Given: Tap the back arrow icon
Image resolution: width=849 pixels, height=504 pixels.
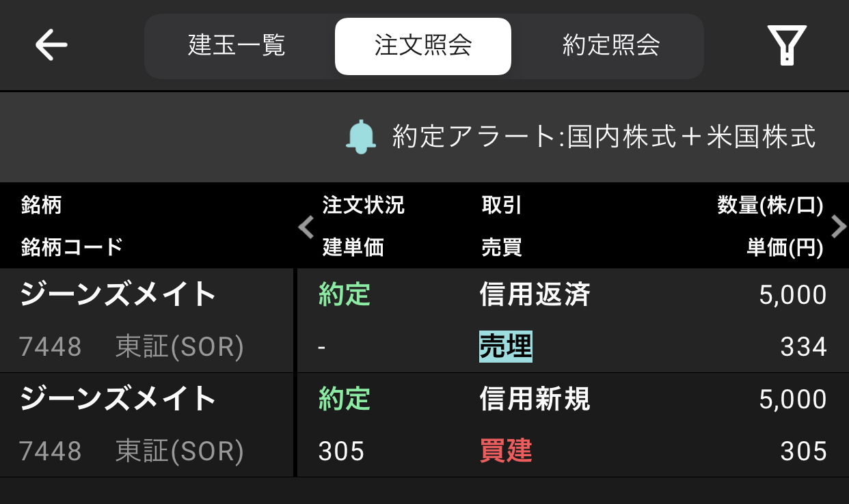Looking at the screenshot, I should point(51,46).
